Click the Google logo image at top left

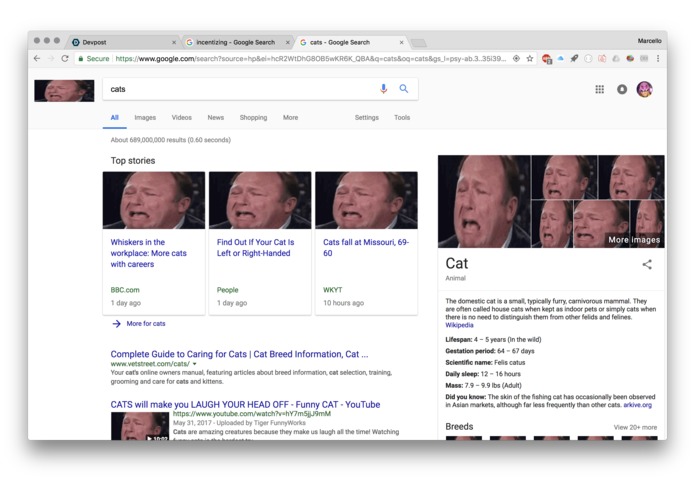click(x=64, y=91)
